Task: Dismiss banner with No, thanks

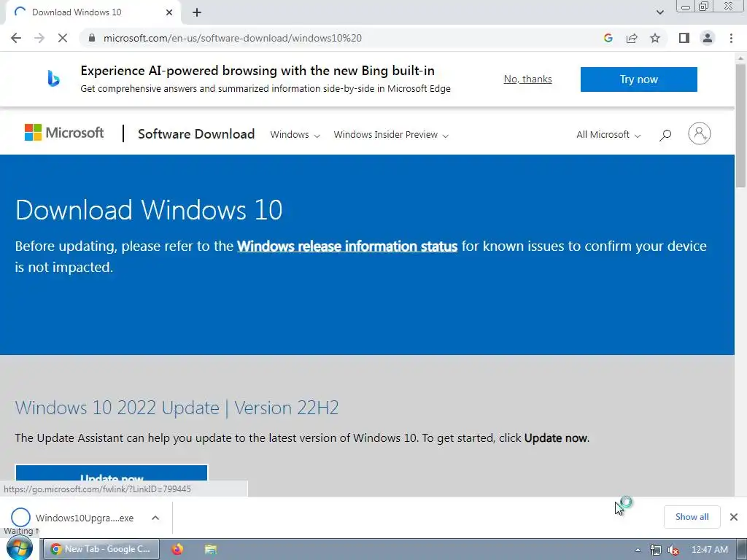Action: pyautogui.click(x=528, y=79)
